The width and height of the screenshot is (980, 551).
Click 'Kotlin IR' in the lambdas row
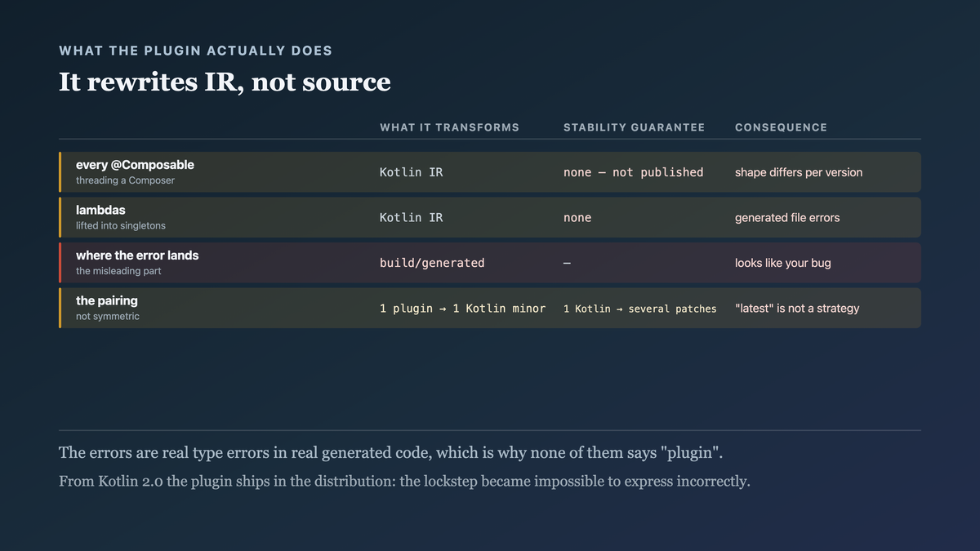coord(412,217)
